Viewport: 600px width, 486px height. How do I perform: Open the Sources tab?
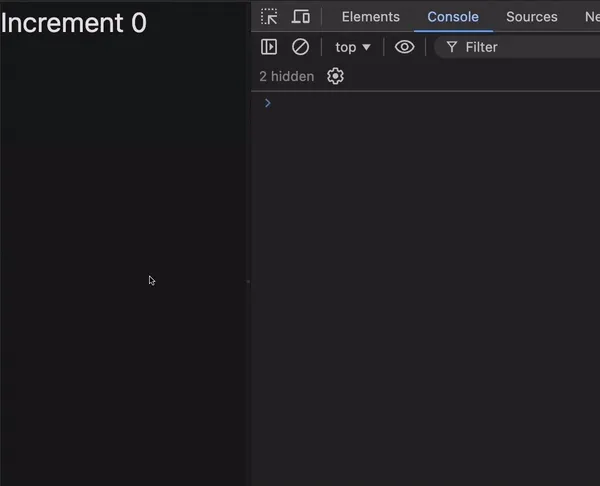coord(531,17)
